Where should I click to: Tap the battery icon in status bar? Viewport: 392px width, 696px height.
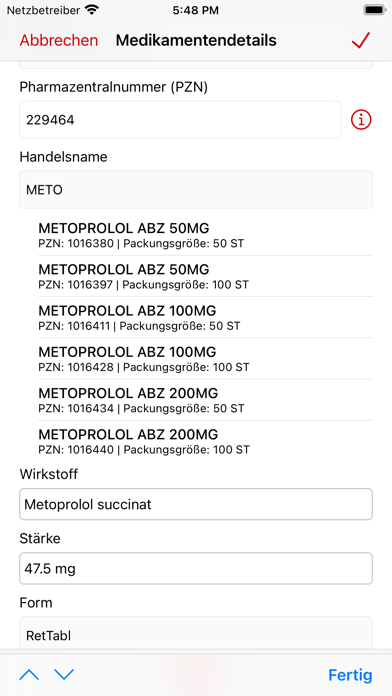(374, 10)
